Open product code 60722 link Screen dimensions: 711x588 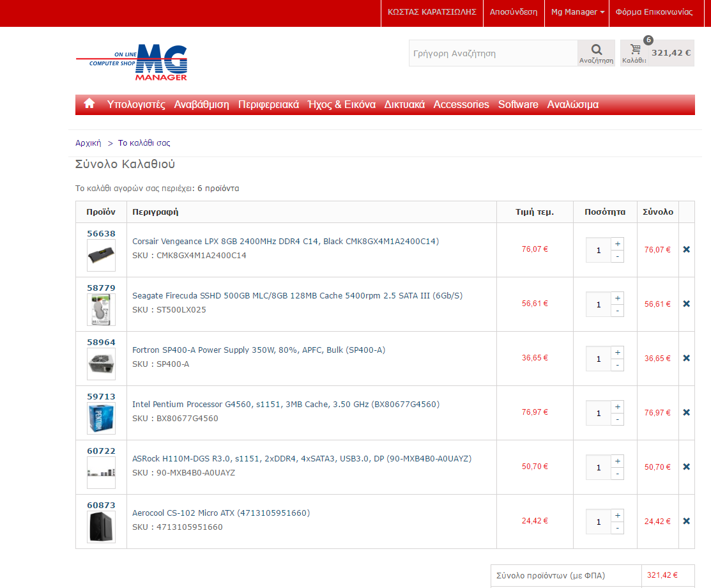[101, 451]
